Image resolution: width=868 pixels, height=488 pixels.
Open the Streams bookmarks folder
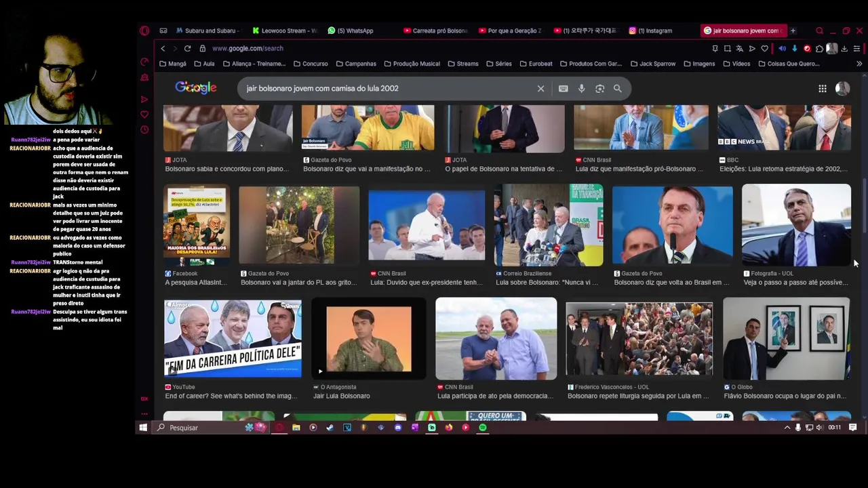[x=463, y=64]
